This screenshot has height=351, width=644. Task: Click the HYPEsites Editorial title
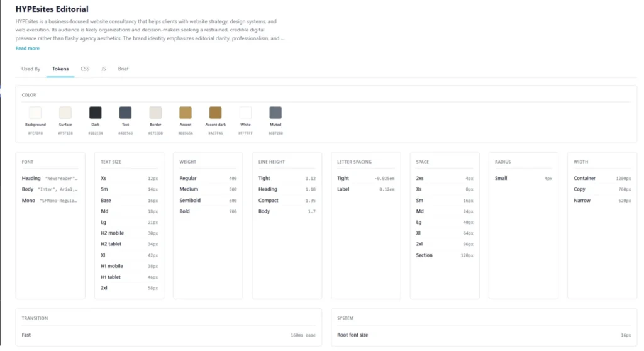click(52, 9)
